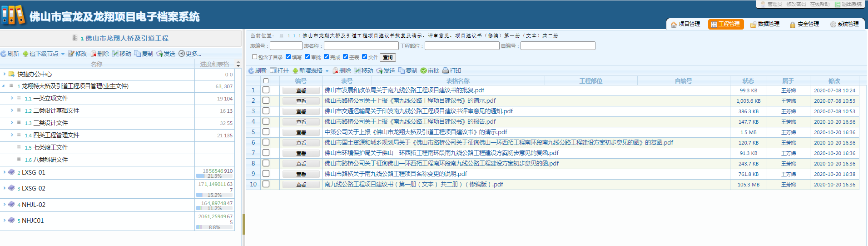
Task: Expand the 快捷办公中心 tree node
Action: pos(5,74)
